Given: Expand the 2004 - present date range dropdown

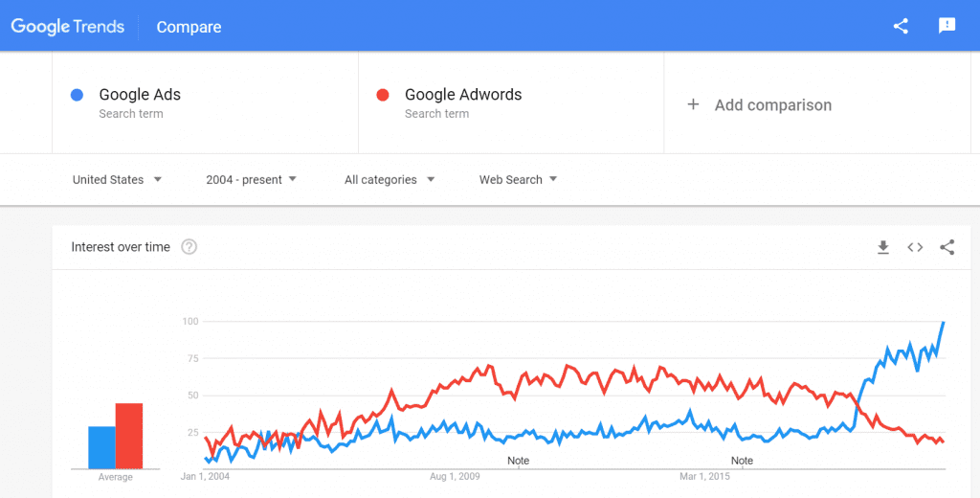Looking at the screenshot, I should [x=252, y=179].
